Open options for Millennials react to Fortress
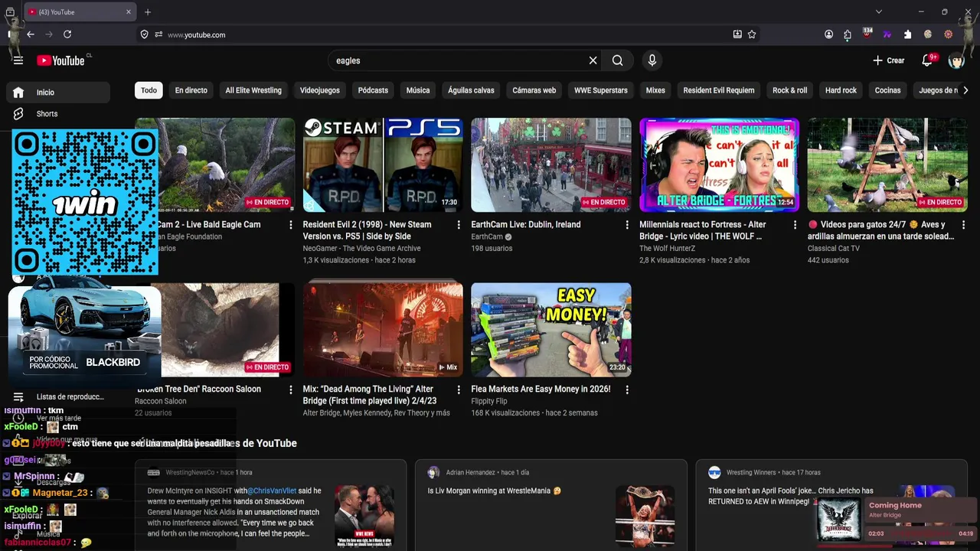 (795, 225)
